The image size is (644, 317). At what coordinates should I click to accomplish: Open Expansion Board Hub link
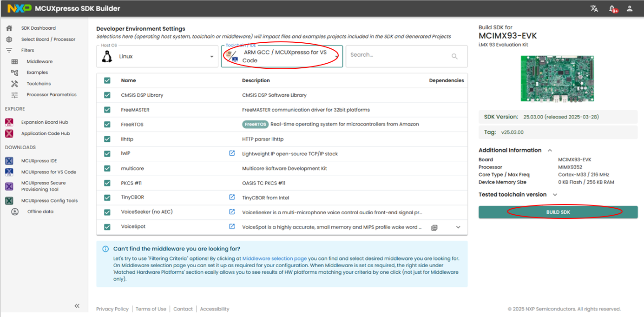(45, 122)
